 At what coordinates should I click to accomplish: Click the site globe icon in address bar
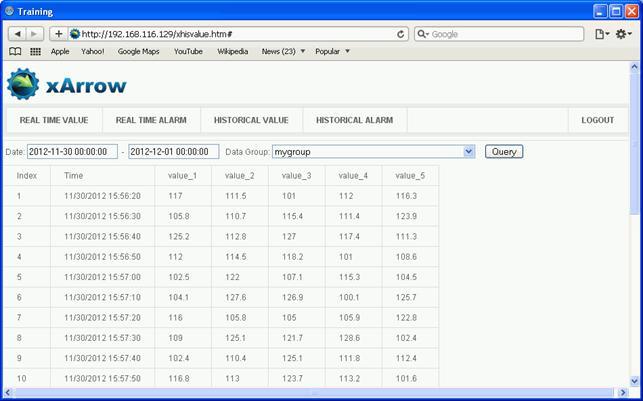pyautogui.click(x=75, y=34)
